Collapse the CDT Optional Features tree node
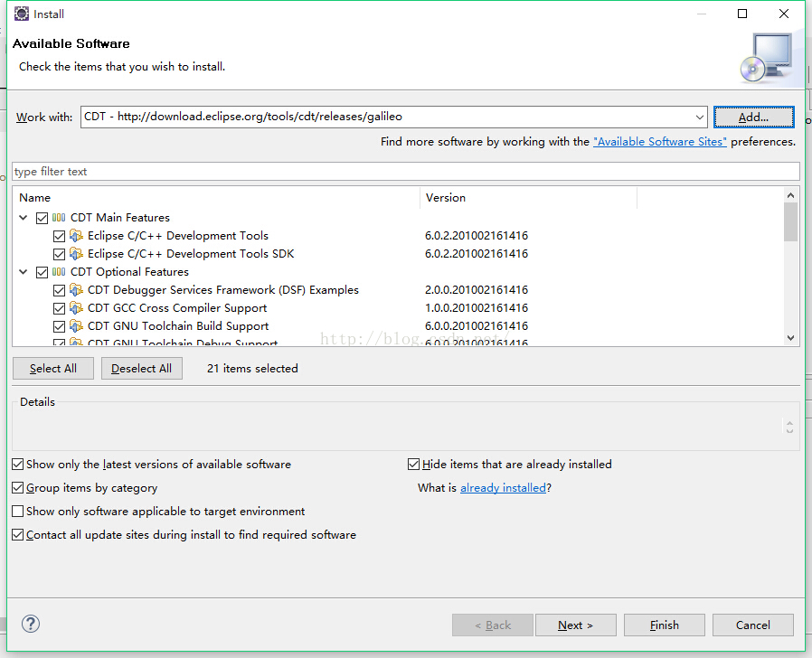The image size is (812, 658). pyautogui.click(x=24, y=272)
